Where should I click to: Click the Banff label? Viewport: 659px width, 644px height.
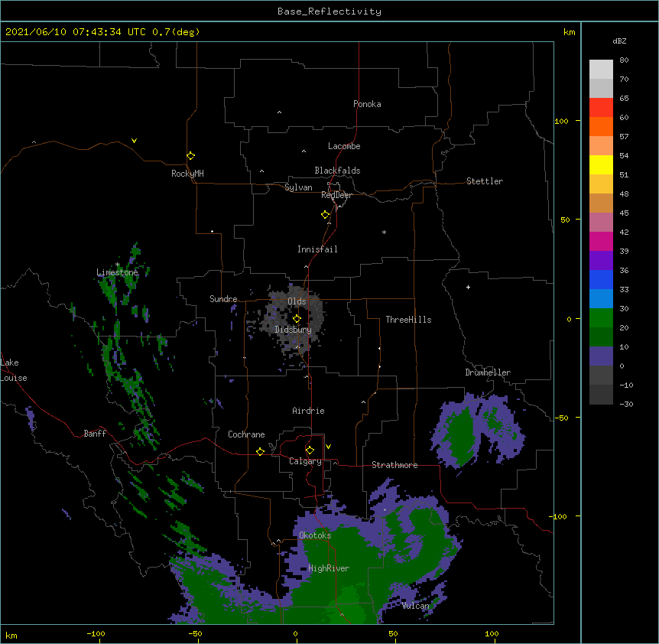click(95, 434)
